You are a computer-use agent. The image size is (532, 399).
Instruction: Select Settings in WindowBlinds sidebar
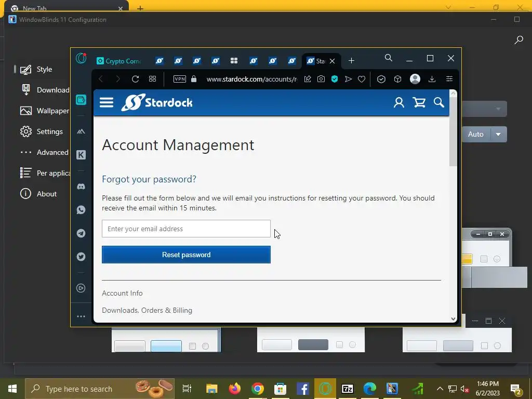[x=42, y=131]
